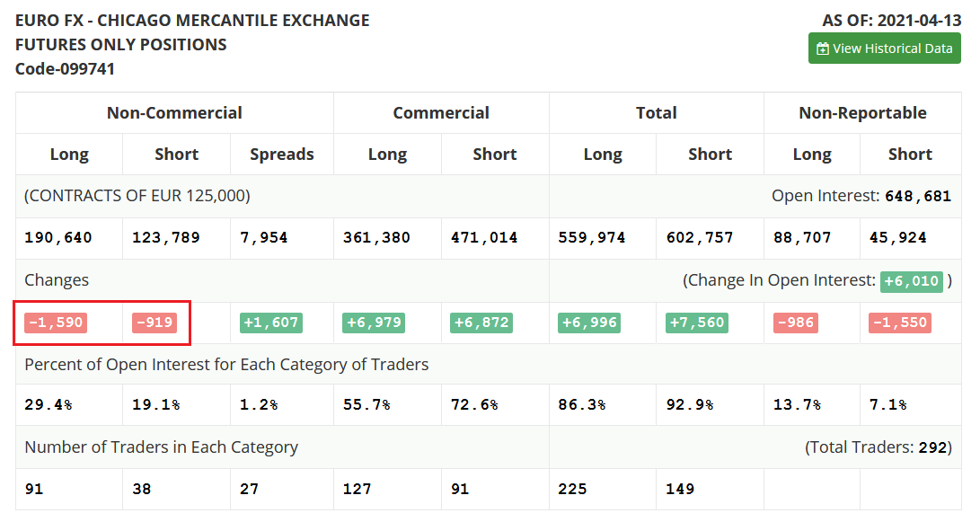Click the green +1,607 spreads change badge
980x522 pixels.
point(271,323)
